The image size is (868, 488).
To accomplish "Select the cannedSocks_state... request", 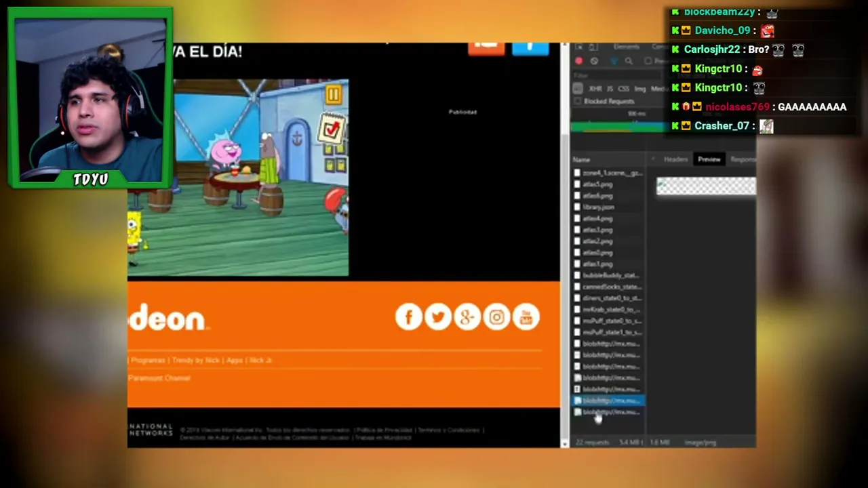I will pyautogui.click(x=608, y=287).
